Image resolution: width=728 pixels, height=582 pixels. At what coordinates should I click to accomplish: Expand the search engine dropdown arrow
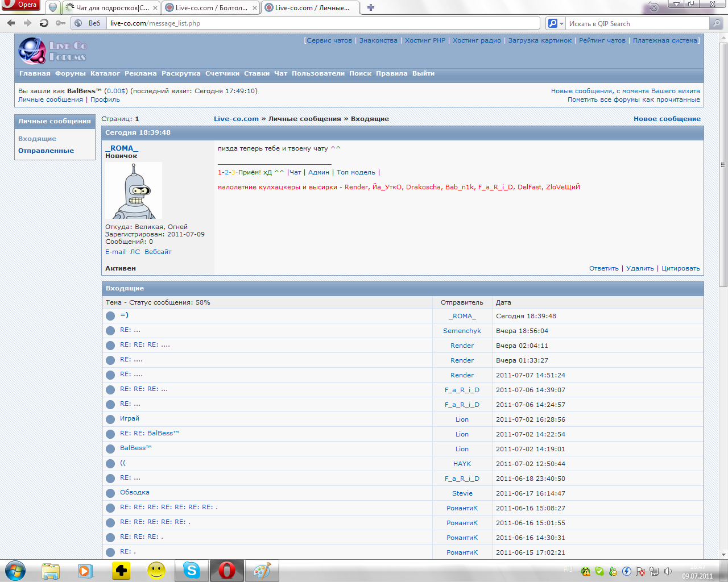click(561, 23)
